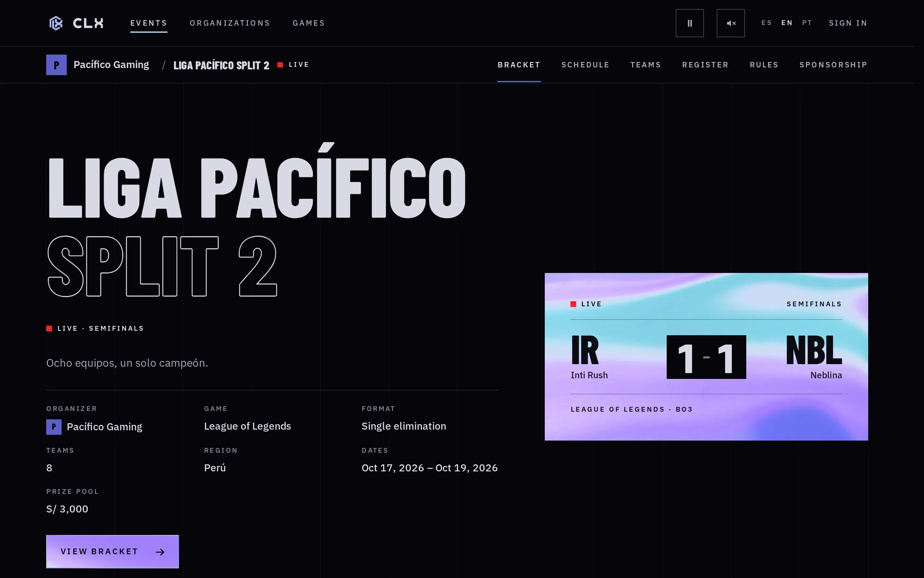Select the Rules tab
This screenshot has height=578, width=924.
[764, 65]
